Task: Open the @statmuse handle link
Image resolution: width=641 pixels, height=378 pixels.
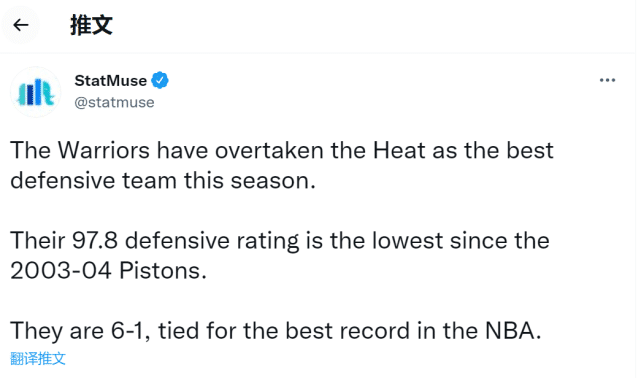Action: pos(114,102)
